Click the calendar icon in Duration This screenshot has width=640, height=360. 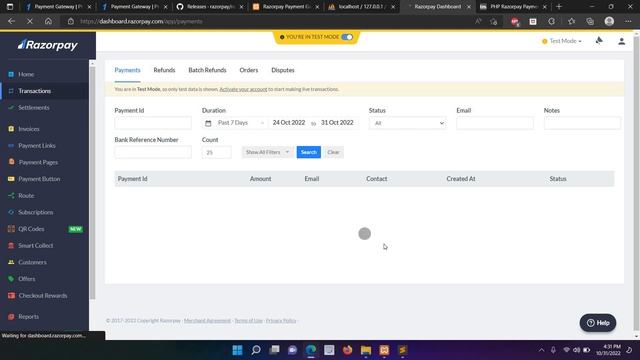pos(208,123)
